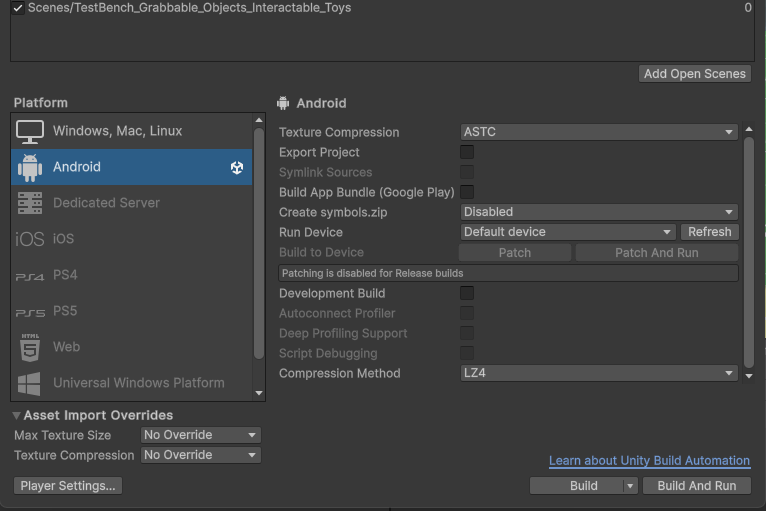Open the Asset Import Texture Compression dropdown

click(201, 455)
